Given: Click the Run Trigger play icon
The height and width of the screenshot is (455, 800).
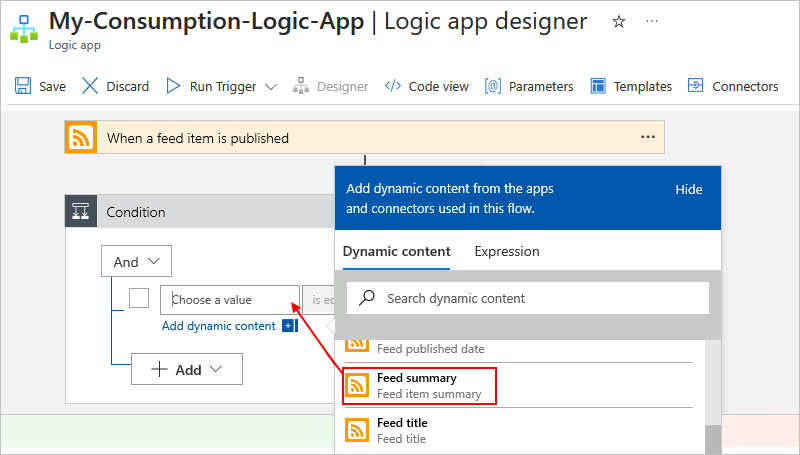Looking at the screenshot, I should [x=173, y=87].
